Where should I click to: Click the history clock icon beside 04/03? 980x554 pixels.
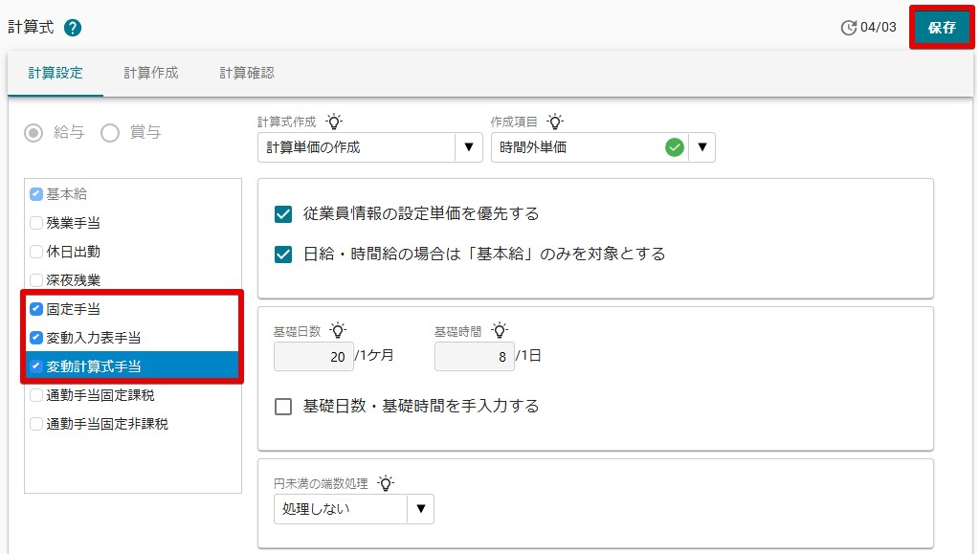(x=848, y=28)
